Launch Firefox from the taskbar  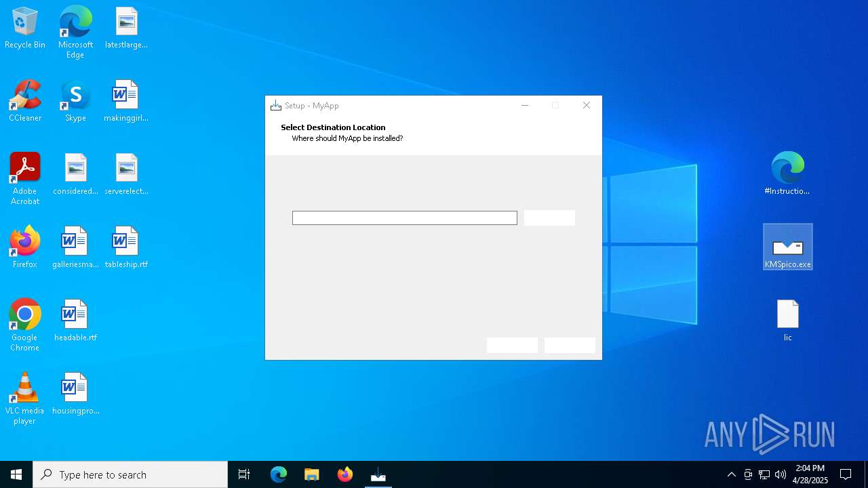345,474
